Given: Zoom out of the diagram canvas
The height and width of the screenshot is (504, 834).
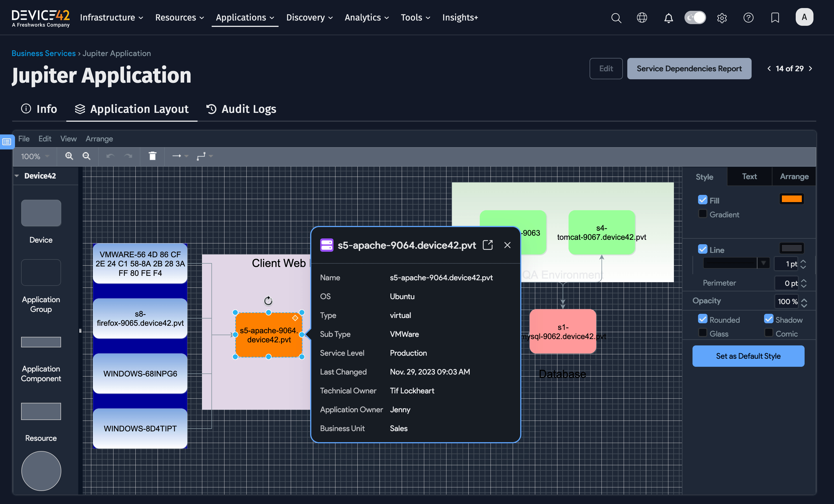Looking at the screenshot, I should coord(87,156).
